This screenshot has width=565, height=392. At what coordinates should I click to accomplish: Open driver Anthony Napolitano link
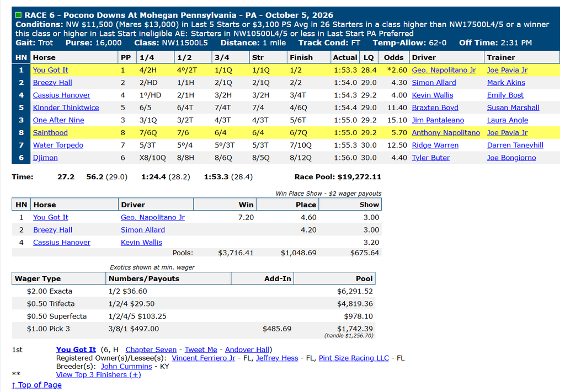[x=446, y=133]
